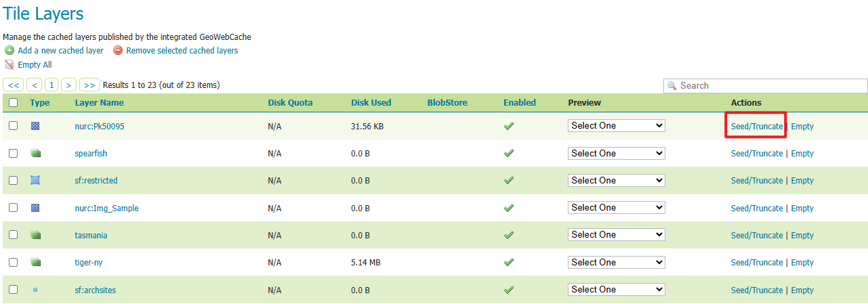Open Seed/Truncate for the spearfish layer
The height and width of the screenshot is (304, 868).
click(x=757, y=154)
